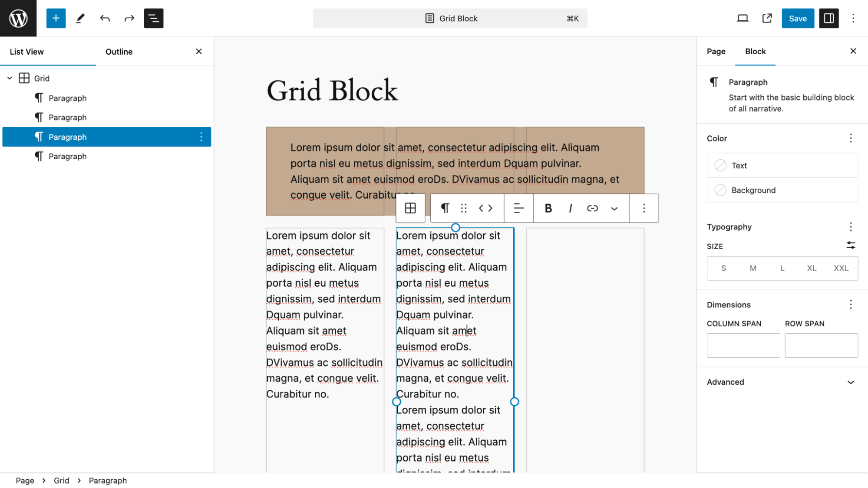Click the link insertion icon

point(593,208)
